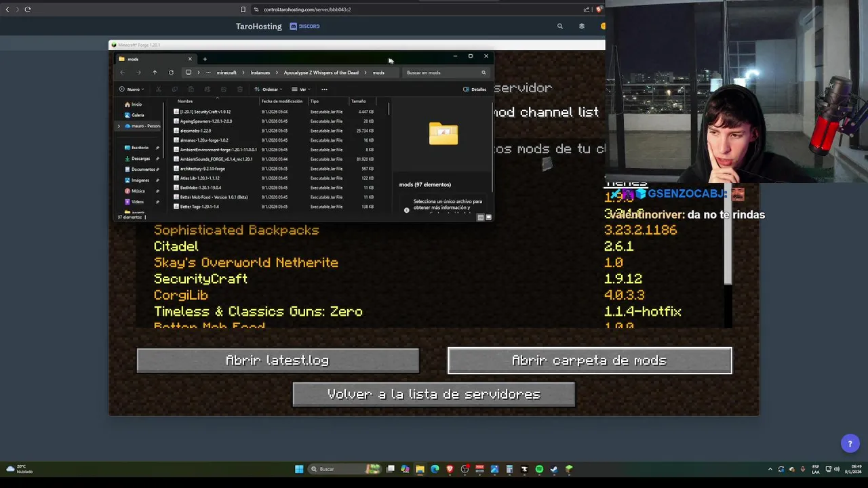Open the three-dots more options in Explorer toolbar
This screenshot has height=488, width=868.
(x=324, y=89)
